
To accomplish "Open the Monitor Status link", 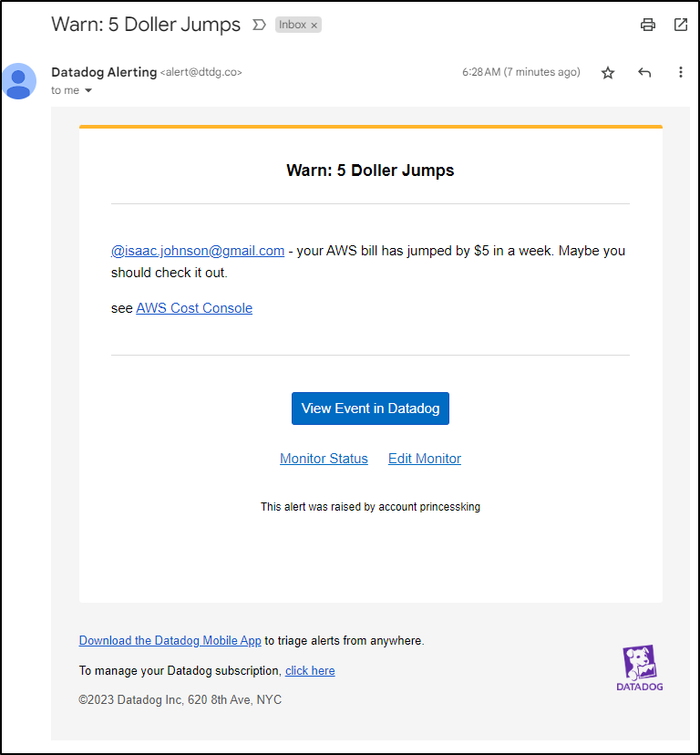I will (x=324, y=459).
